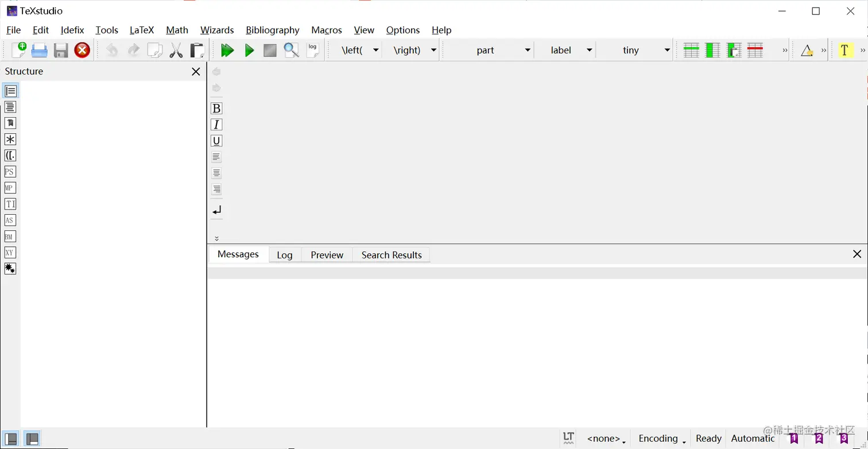This screenshot has width=868, height=449.
Task: Stop compilation with the gray square icon
Action: click(270, 51)
